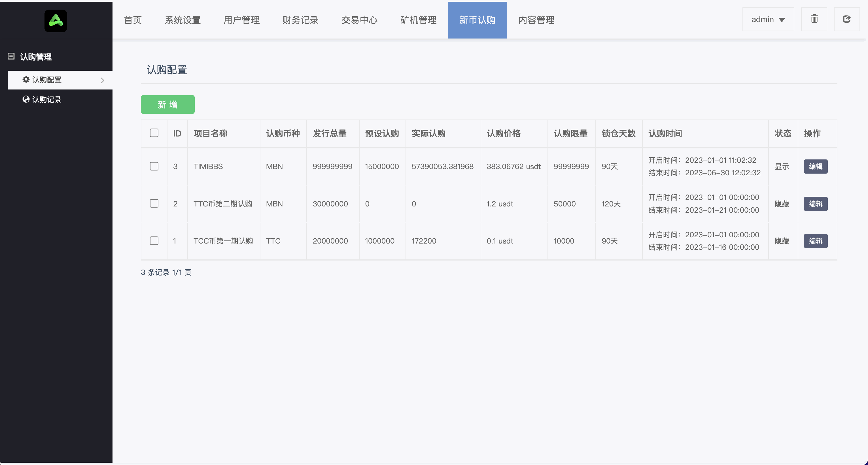
Task: Click the gear icon beside 认购配置
Action: [26, 80]
